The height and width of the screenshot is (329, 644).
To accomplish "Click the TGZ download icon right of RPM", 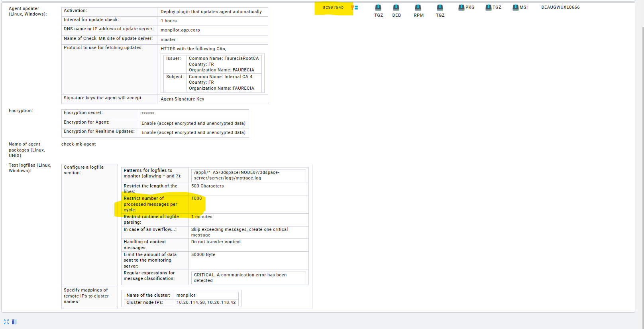I will click(x=440, y=8).
